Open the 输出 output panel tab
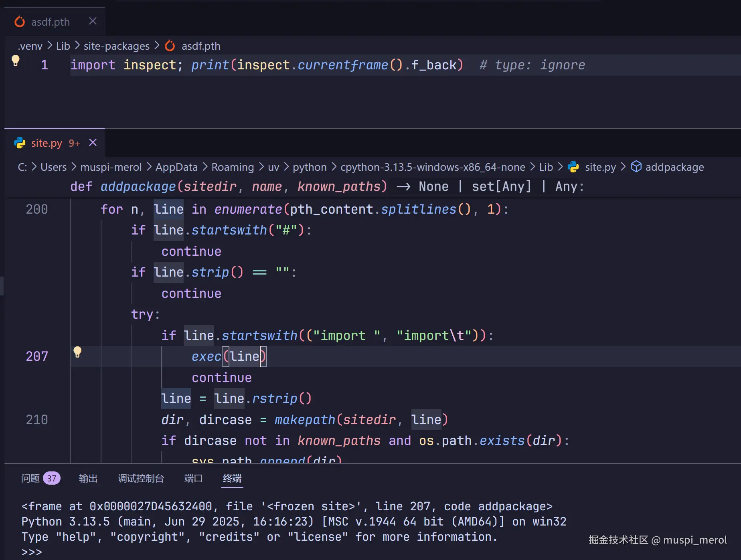This screenshot has width=741, height=560. click(88, 478)
